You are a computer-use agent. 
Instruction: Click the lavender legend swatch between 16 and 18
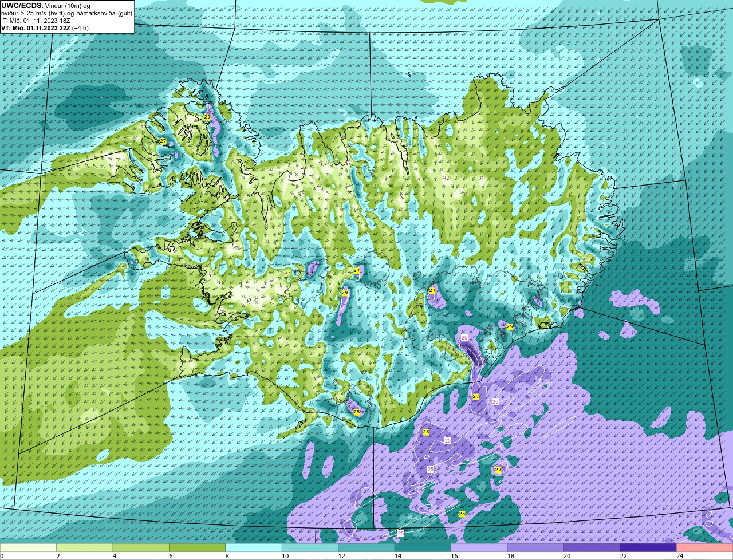pos(479,548)
